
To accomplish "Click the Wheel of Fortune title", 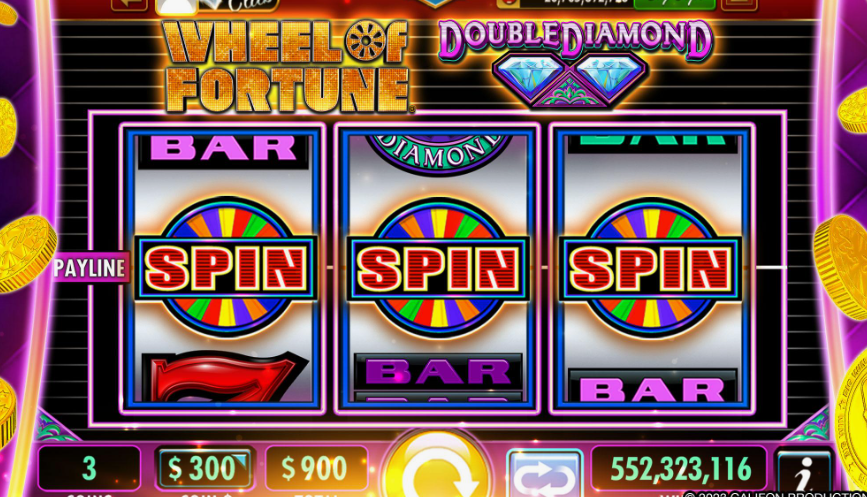I will pos(286,66).
